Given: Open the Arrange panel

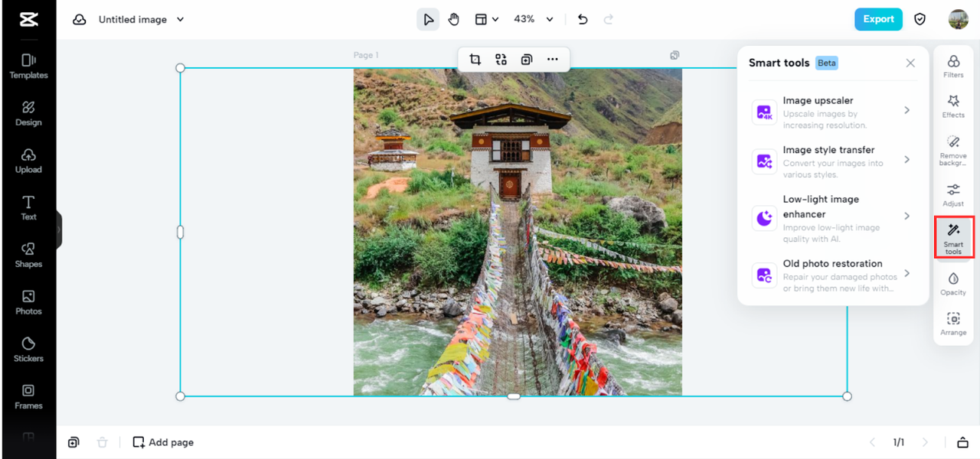Looking at the screenshot, I should [953, 324].
